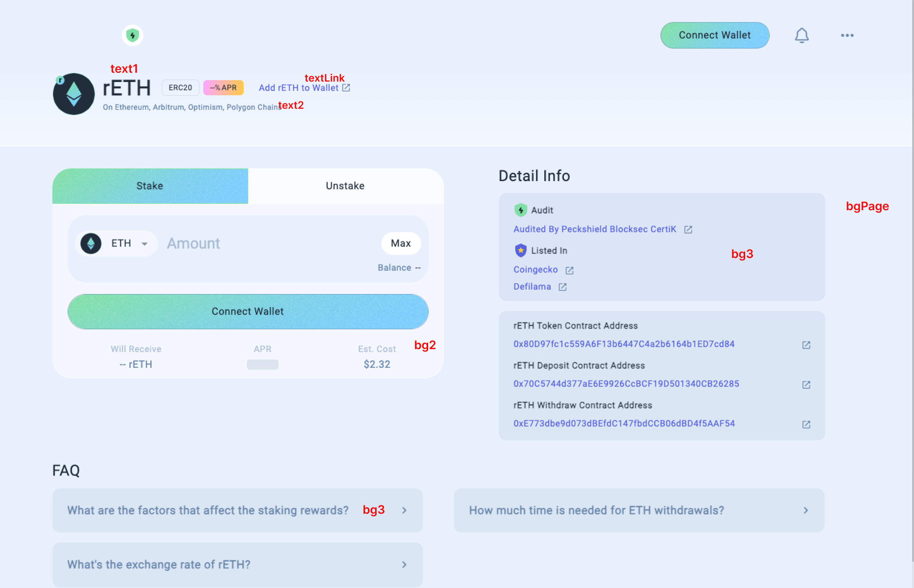The width and height of the screenshot is (914, 588).
Task: Click the ERC20 badge icon
Action: pyautogui.click(x=178, y=88)
